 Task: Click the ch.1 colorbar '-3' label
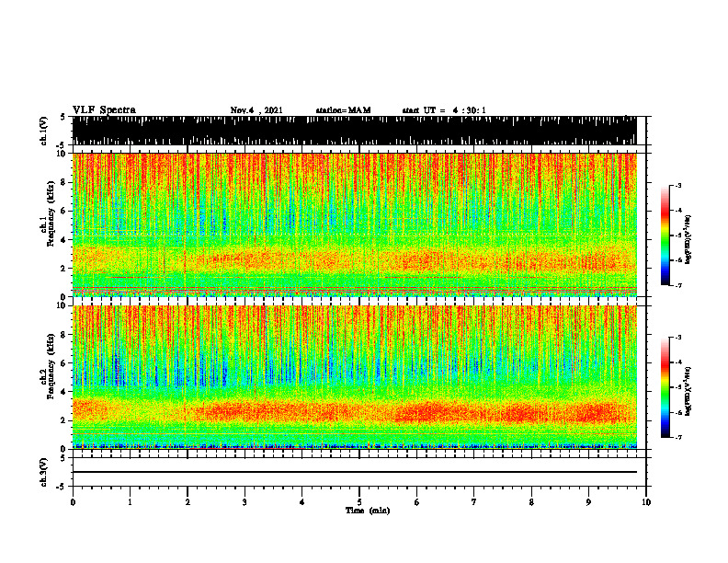(678, 185)
